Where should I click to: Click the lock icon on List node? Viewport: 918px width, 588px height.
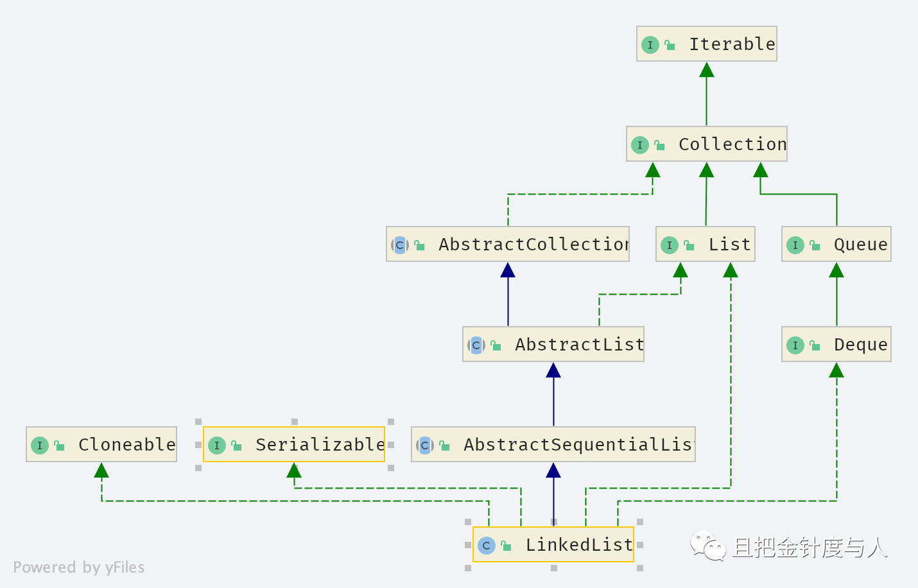click(689, 245)
